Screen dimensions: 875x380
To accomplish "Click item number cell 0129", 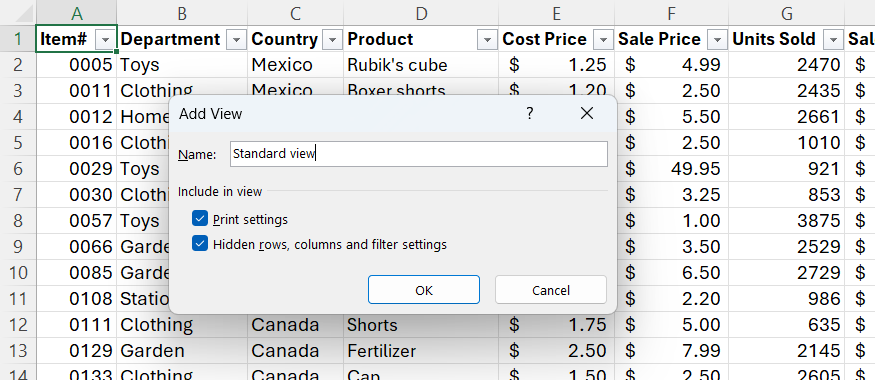I will [77, 350].
